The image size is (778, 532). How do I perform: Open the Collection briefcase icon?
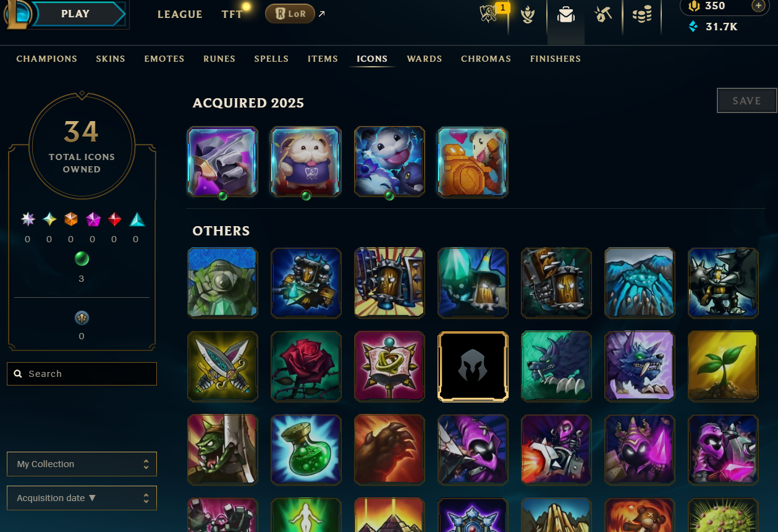(x=566, y=15)
